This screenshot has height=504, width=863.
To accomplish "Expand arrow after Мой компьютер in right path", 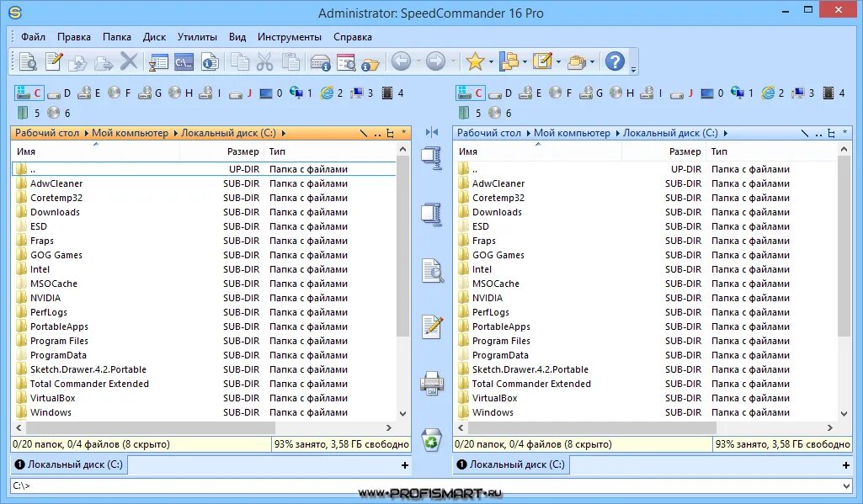I will pos(616,133).
